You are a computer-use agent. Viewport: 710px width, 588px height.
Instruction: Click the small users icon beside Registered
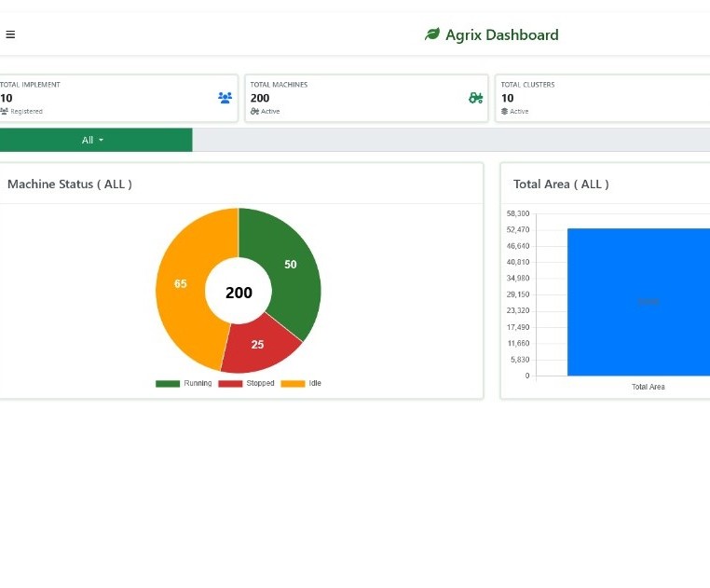click(x=4, y=111)
